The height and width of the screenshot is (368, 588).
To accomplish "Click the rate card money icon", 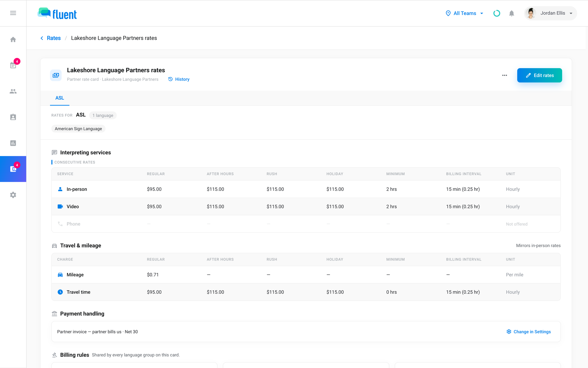I will coord(56,75).
